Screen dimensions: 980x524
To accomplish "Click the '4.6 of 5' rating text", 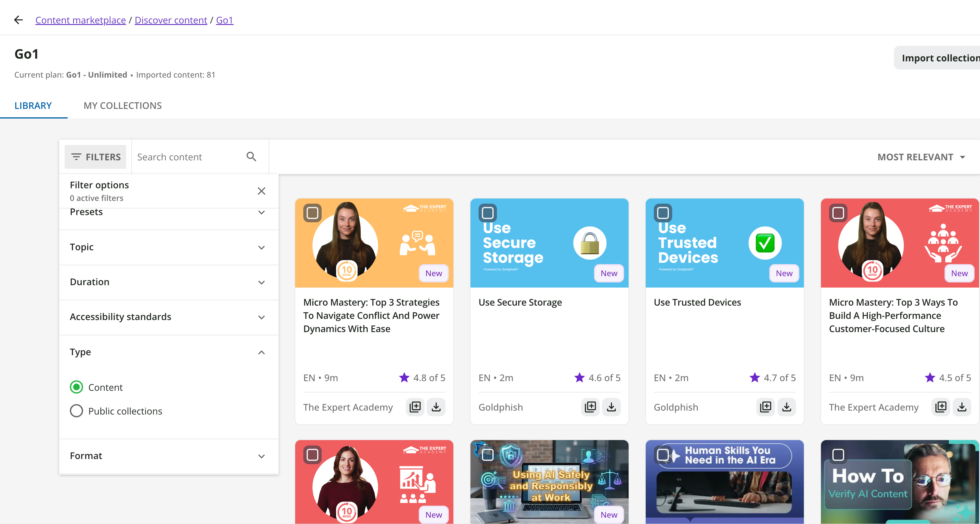I will (x=605, y=378).
